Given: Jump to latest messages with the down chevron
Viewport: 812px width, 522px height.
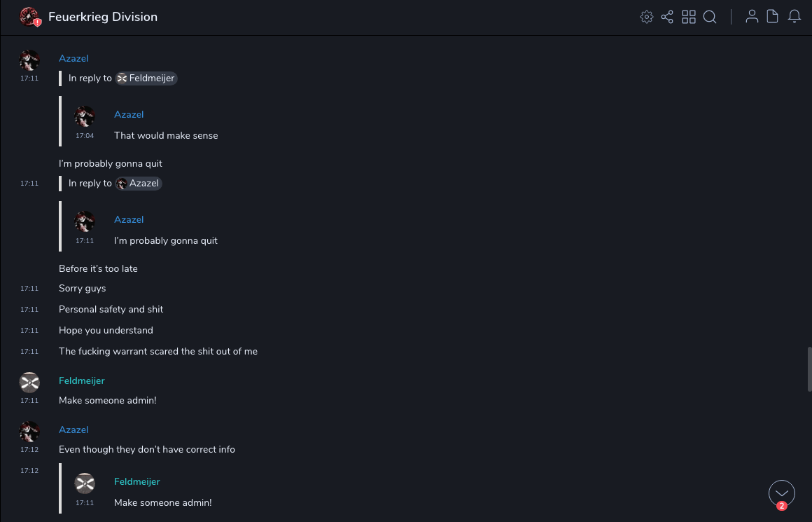Looking at the screenshot, I should 782,493.
